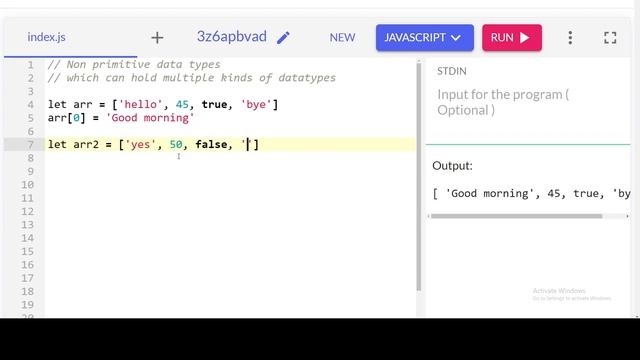Open the JAVASCRIPT language dropdown

(425, 38)
